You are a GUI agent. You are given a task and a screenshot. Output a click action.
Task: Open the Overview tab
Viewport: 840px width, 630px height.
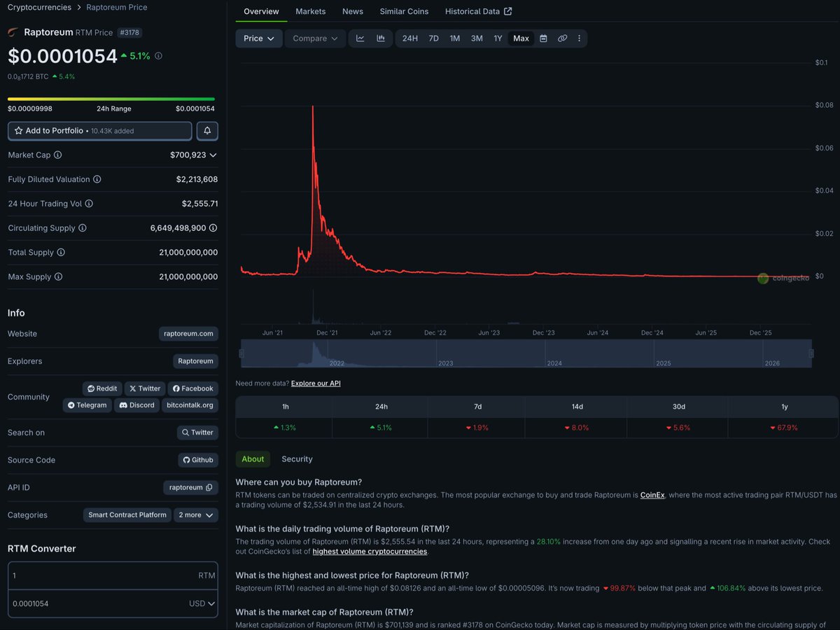coord(261,11)
